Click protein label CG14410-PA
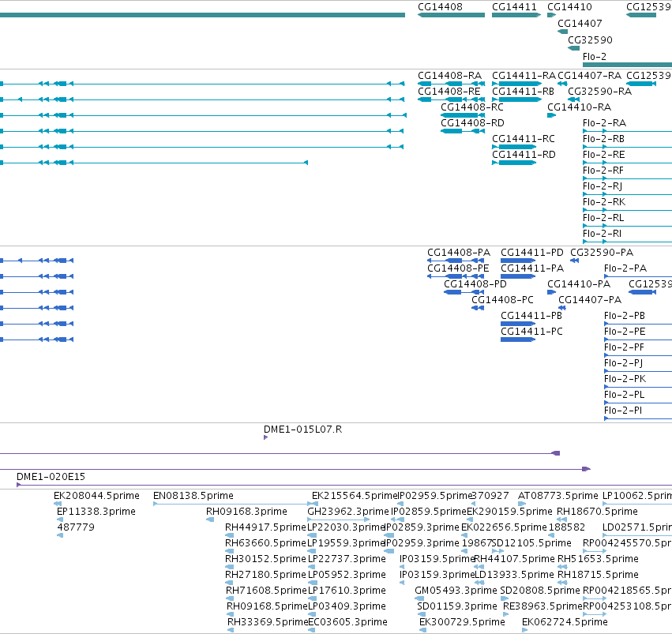672x634 pixels. (x=579, y=284)
